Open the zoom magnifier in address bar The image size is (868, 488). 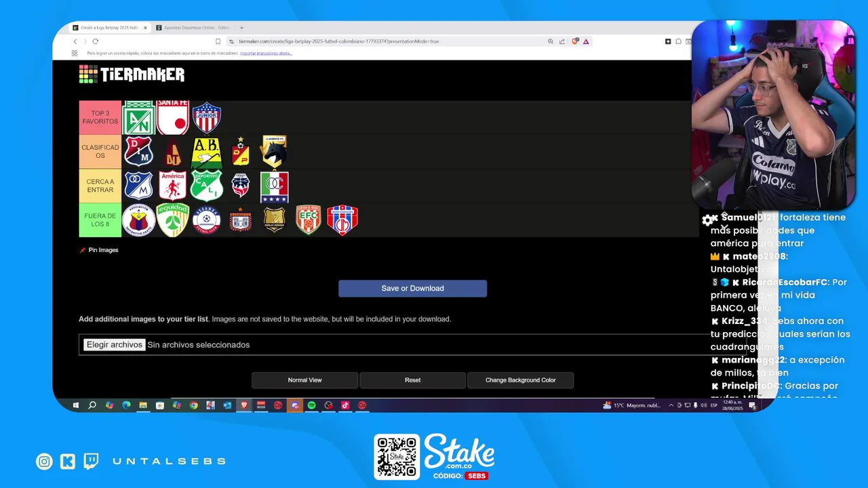tap(551, 41)
